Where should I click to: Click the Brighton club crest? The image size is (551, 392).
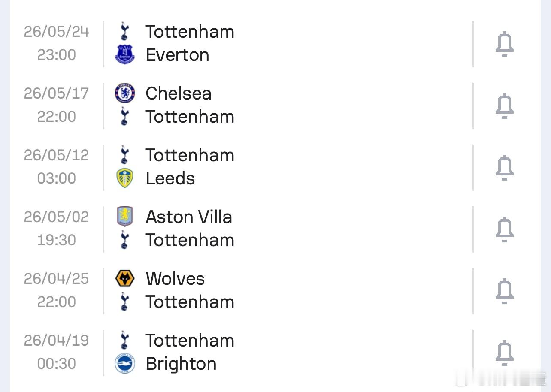point(125,364)
